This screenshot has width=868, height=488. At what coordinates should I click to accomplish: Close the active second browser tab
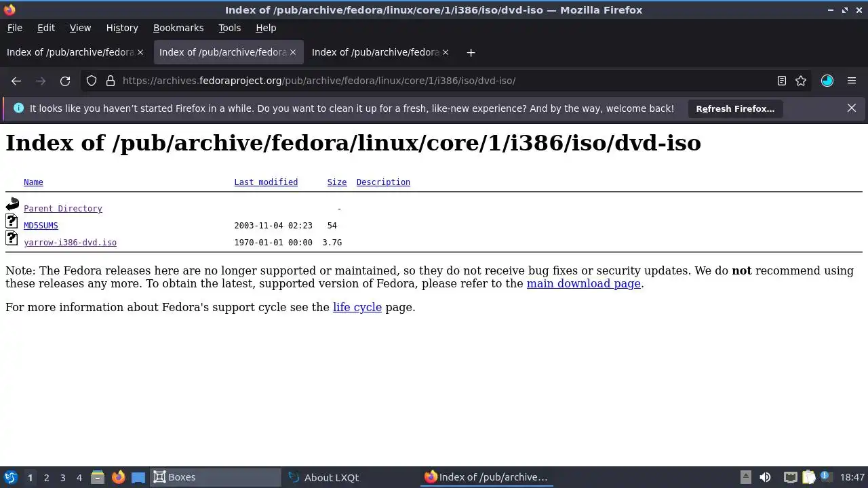293,52
